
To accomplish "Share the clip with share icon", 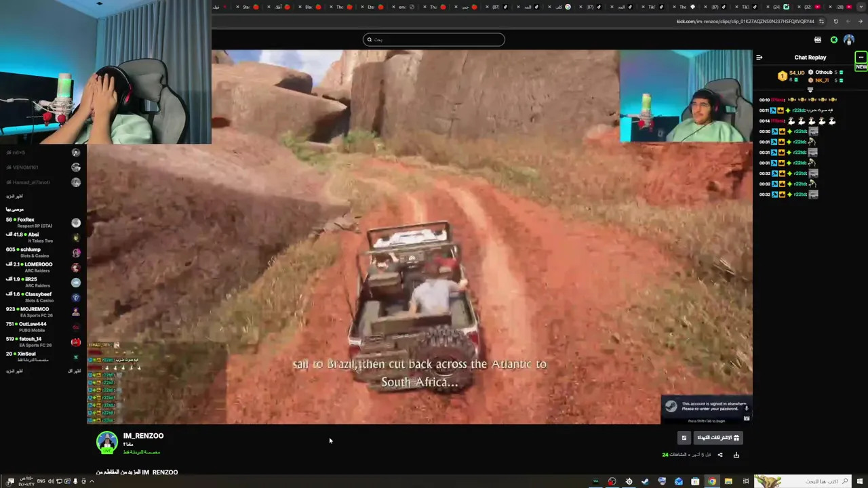I will tap(720, 455).
